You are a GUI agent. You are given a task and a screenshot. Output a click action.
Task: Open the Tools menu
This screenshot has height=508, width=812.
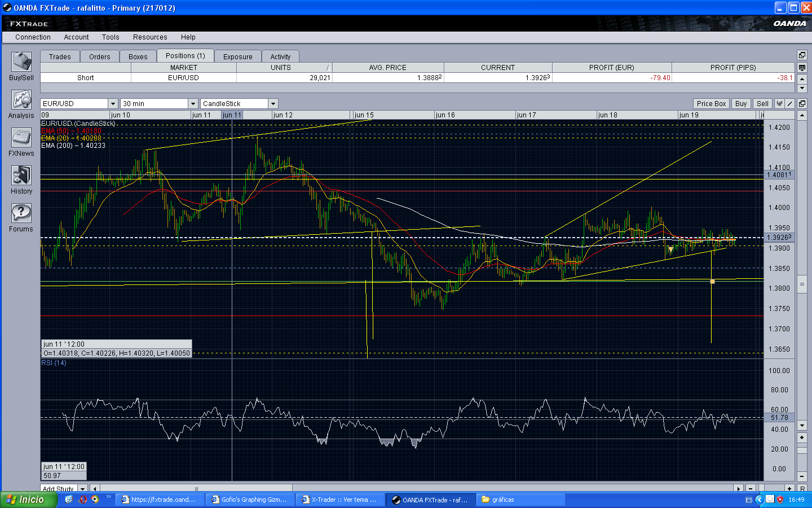[111, 37]
